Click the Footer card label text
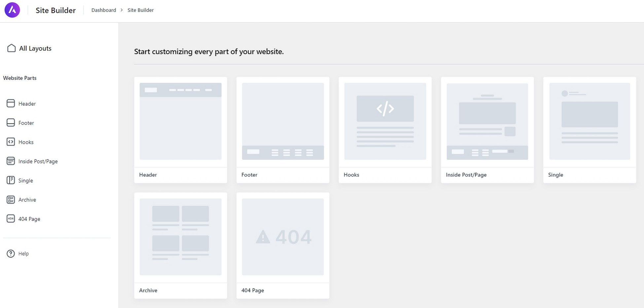This screenshot has width=644, height=308. (x=249, y=175)
